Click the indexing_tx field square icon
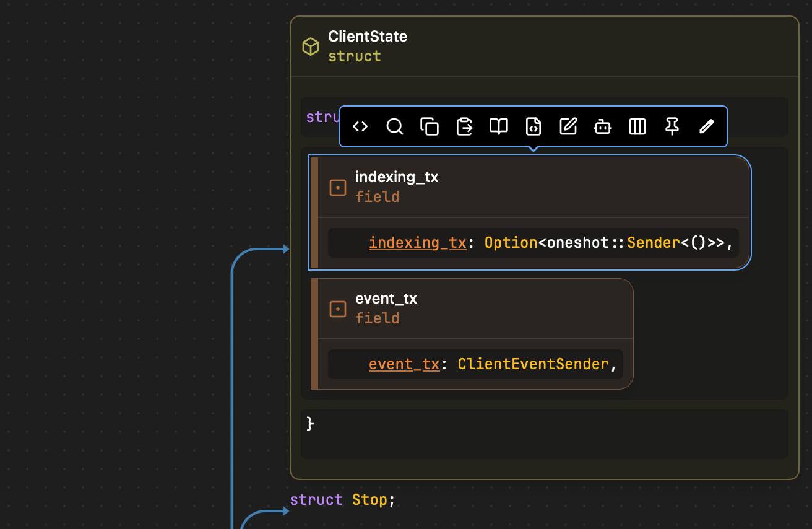This screenshot has height=529, width=812. coord(338,188)
